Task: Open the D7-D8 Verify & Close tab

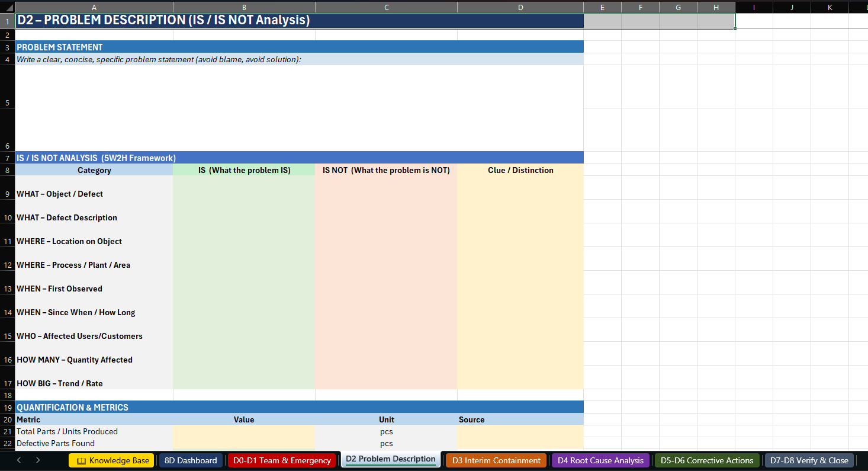Action: [809, 460]
